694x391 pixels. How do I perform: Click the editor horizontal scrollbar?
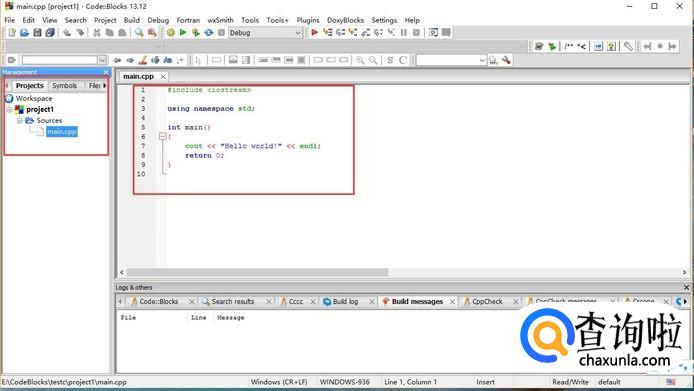pos(258,272)
